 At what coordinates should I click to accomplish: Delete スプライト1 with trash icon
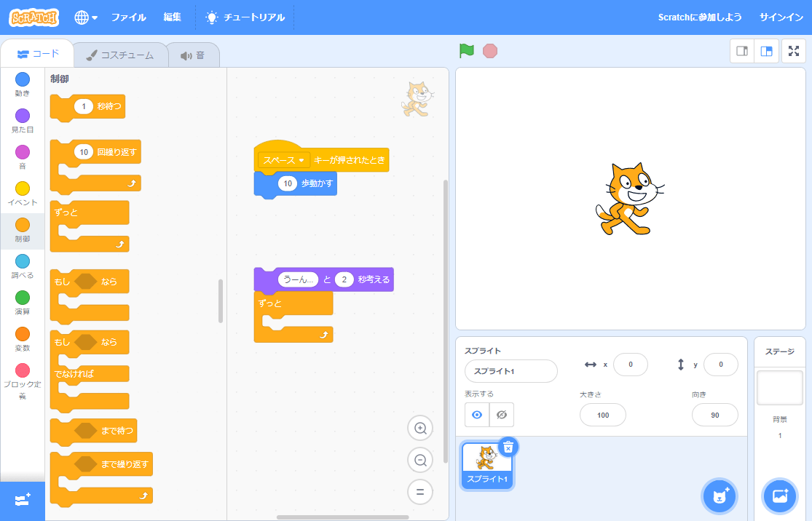coord(508,447)
